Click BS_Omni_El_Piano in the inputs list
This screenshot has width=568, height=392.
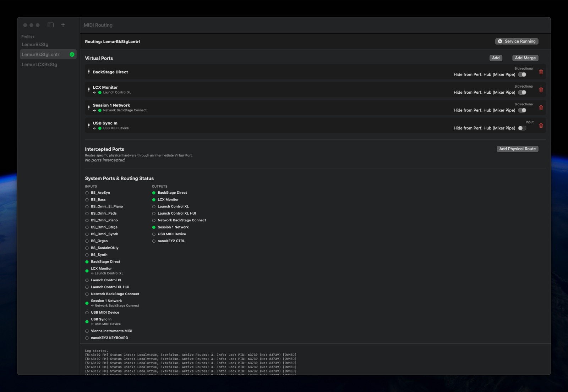[x=107, y=206]
